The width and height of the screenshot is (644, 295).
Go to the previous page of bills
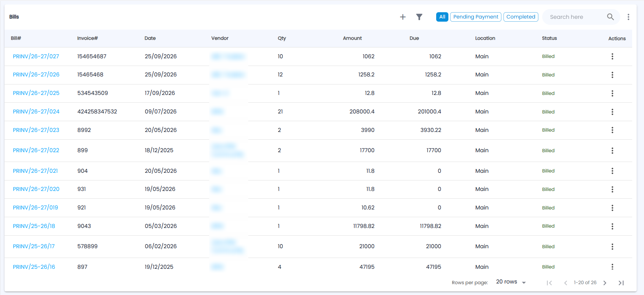click(566, 283)
